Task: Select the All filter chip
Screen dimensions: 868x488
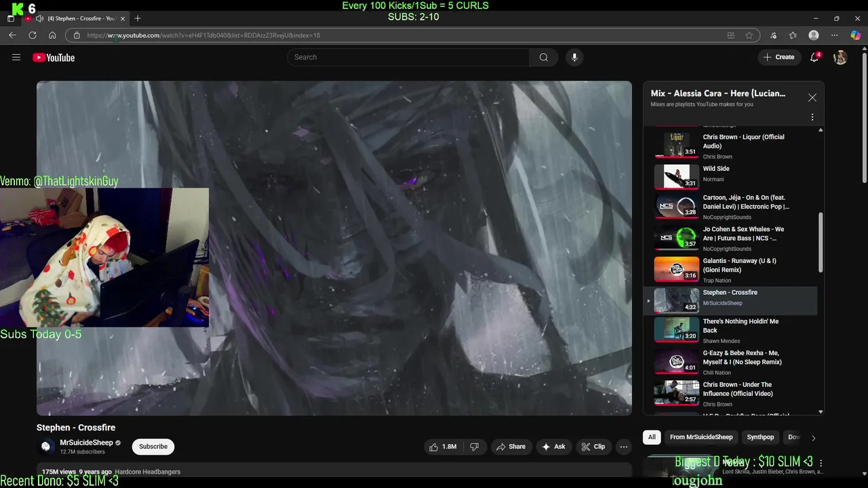Action: tap(652, 437)
